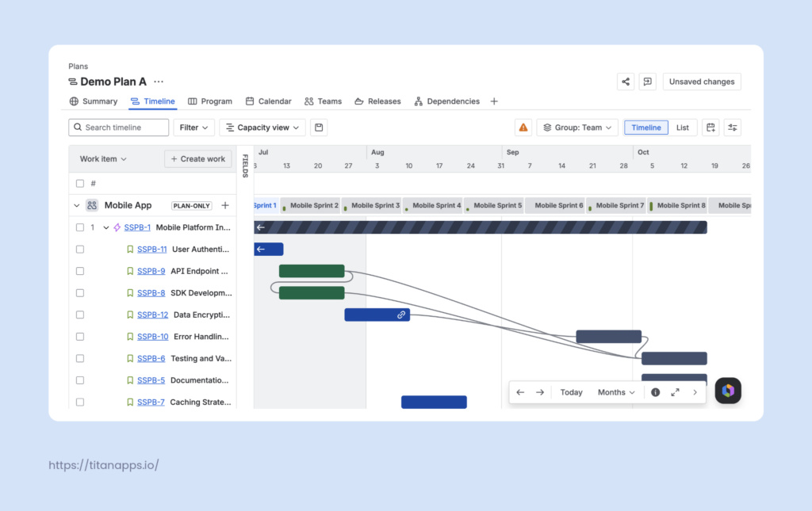The height and width of the screenshot is (511, 812).
Task: Click the epic lightning icon beside SSPB-1
Action: tap(117, 227)
